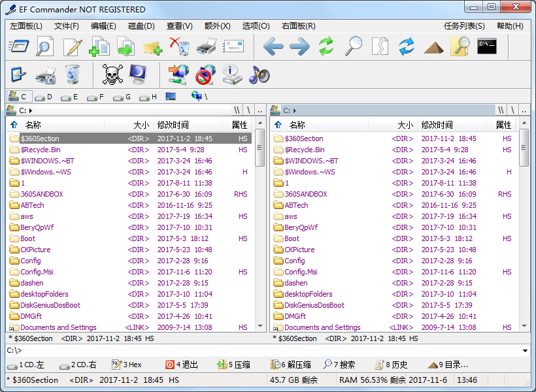Click the left panel parent directory '..' button
Image resolution: width=536 pixels, height=392 pixels.
[x=260, y=110]
